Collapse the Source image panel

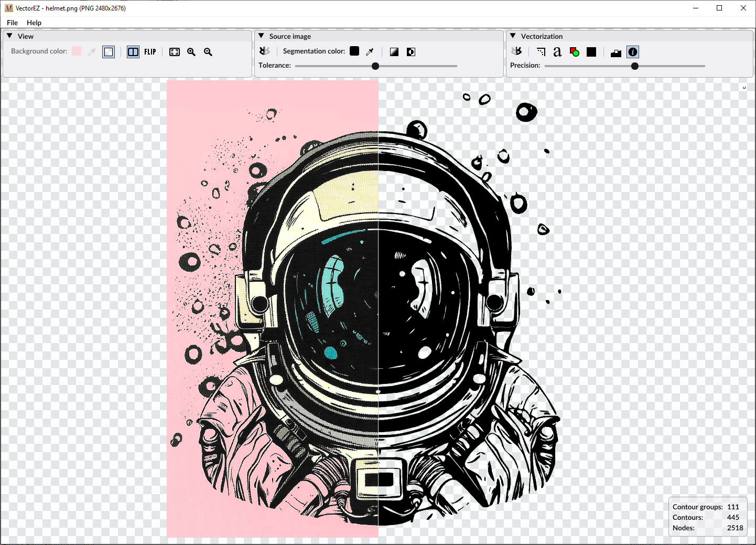[x=261, y=36]
